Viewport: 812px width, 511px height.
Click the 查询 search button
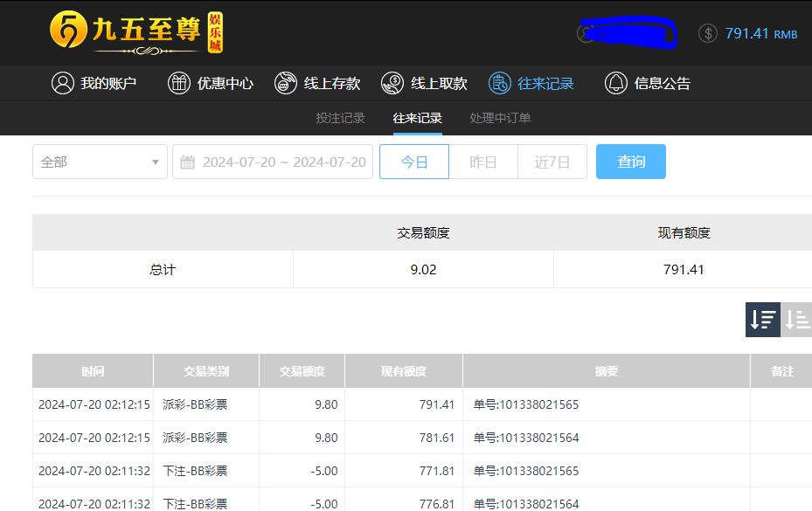tap(631, 162)
